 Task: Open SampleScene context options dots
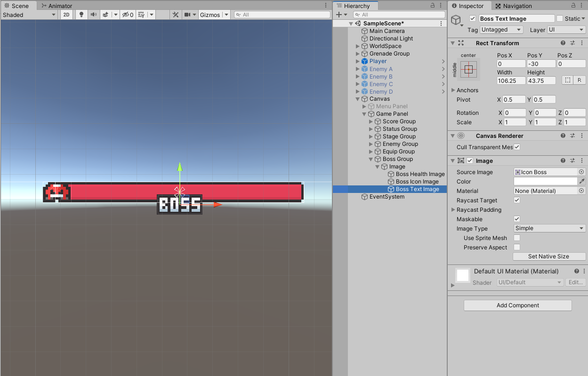coord(441,24)
